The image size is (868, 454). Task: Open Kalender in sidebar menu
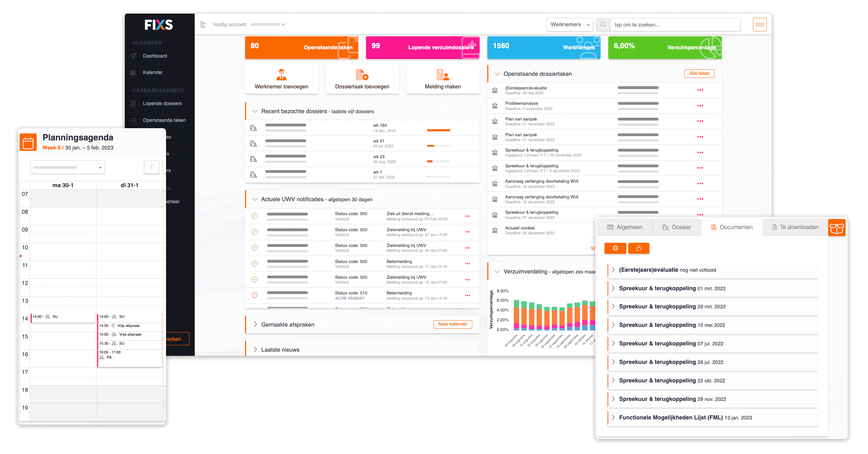tap(153, 73)
